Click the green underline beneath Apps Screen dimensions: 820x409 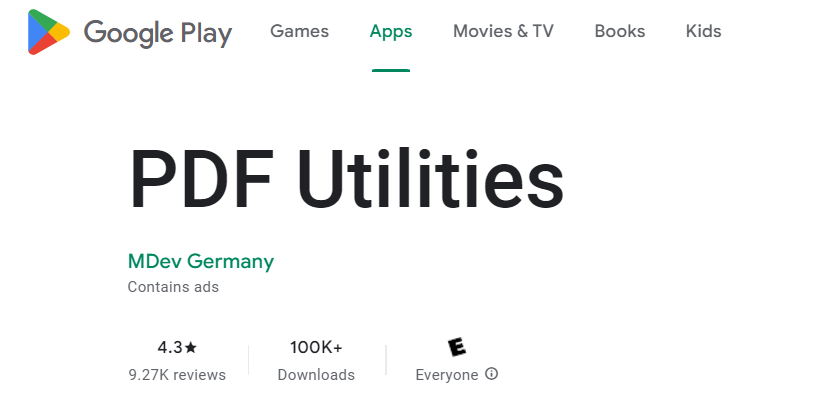point(391,70)
